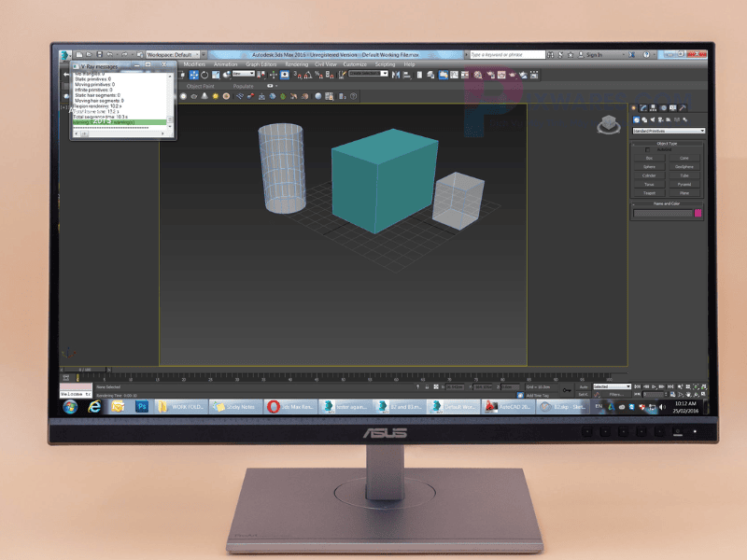Collapse the Name and Color rollout

tap(668, 203)
